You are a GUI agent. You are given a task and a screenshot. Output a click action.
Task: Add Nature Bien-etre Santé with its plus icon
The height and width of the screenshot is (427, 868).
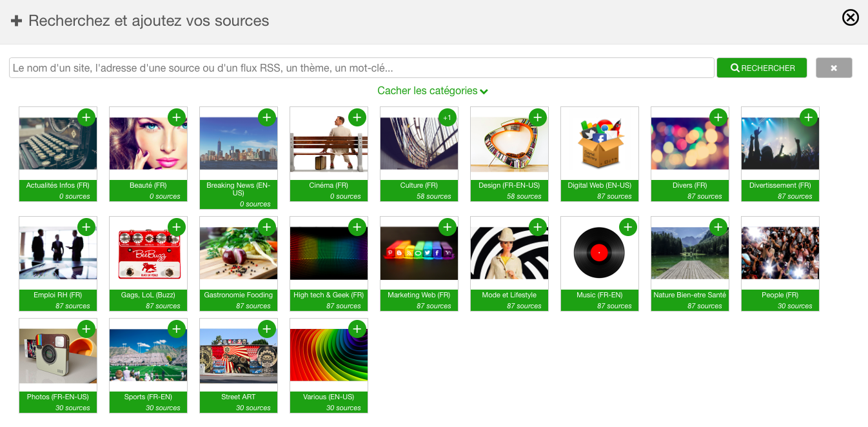(x=718, y=227)
